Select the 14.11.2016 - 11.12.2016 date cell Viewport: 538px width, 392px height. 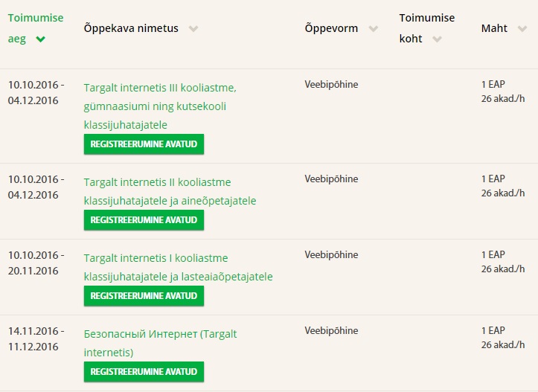36,339
